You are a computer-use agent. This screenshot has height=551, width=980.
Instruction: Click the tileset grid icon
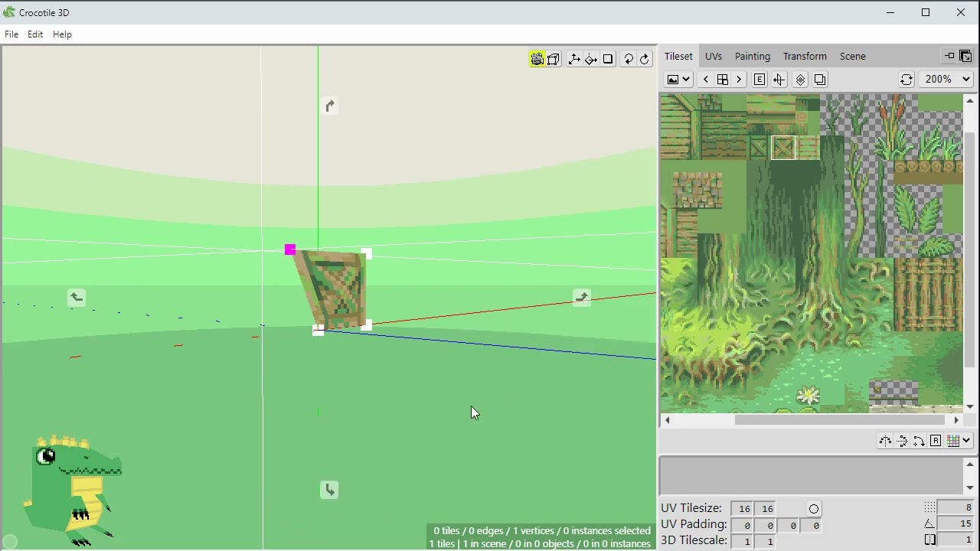[x=722, y=80]
